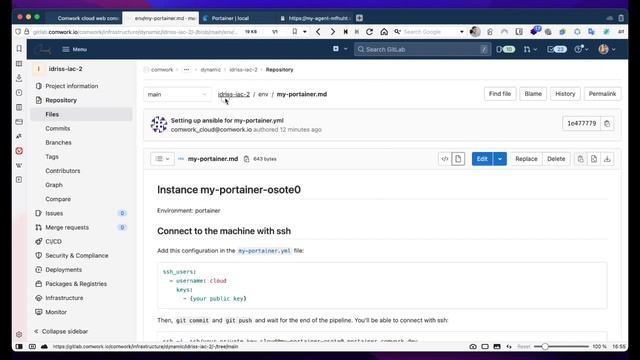Viewport: 640px width, 360px height.
Task: Open Security & Compliance section
Action: [x=77, y=256]
